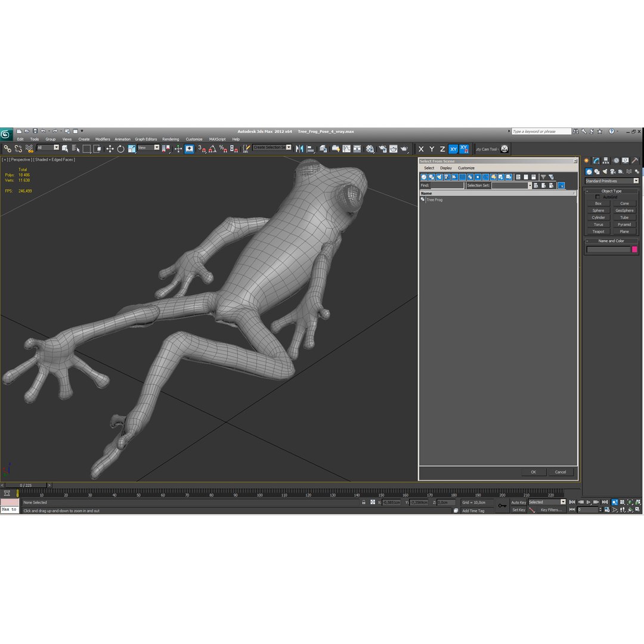This screenshot has height=644, width=644.
Task: Restrict transform to the Z axis
Action: pos(442,149)
